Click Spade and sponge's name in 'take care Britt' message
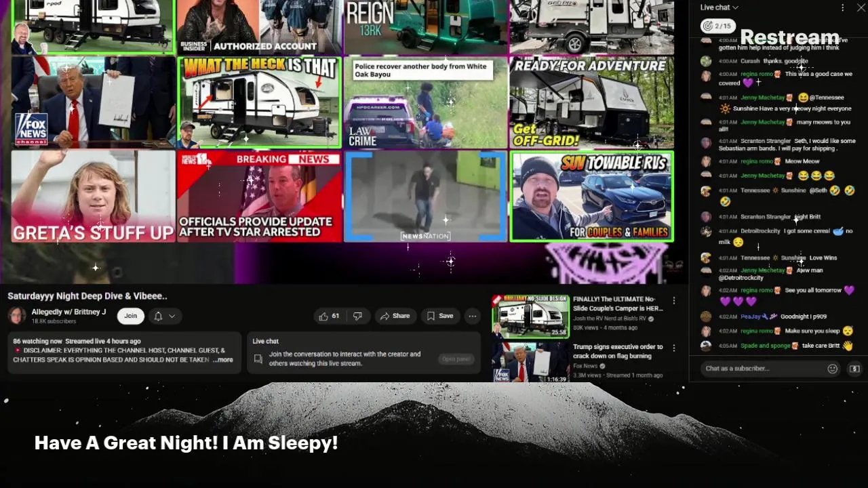Screen dimensions: 868x488 (x=765, y=346)
